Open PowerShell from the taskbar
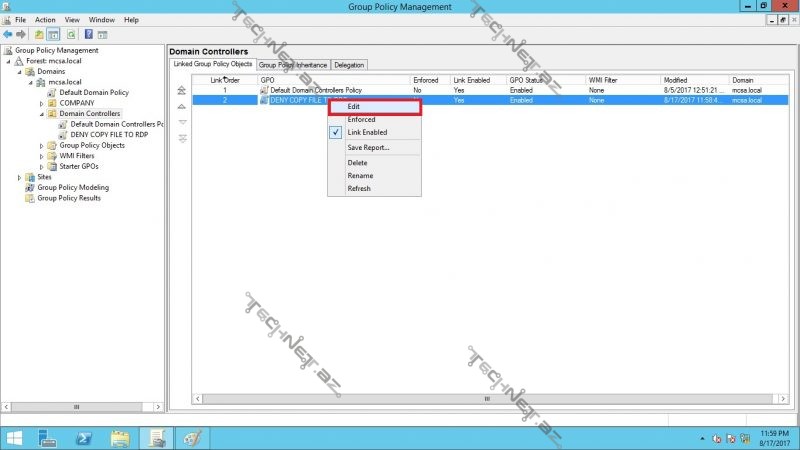This screenshot has width=800, height=450. tap(84, 438)
